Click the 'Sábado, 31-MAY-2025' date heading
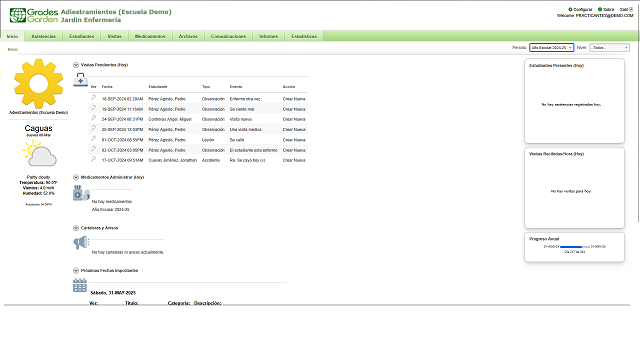640x360 pixels. pyautogui.click(x=113, y=293)
